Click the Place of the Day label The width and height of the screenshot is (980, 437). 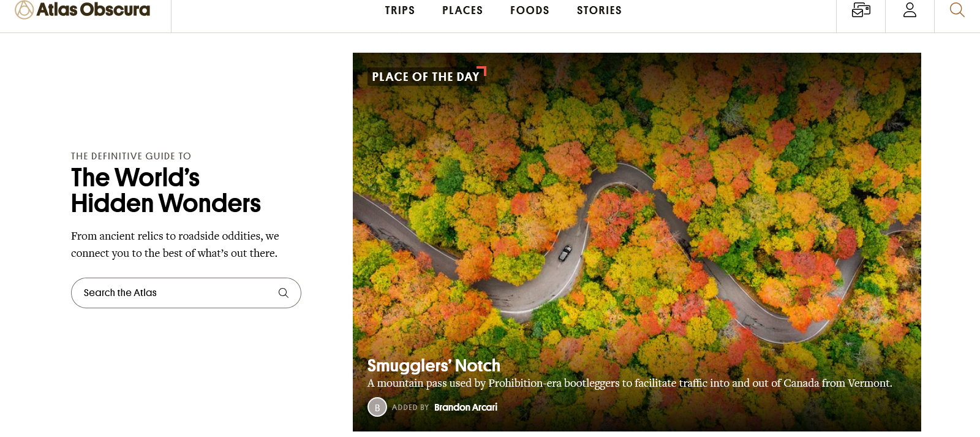tap(425, 77)
